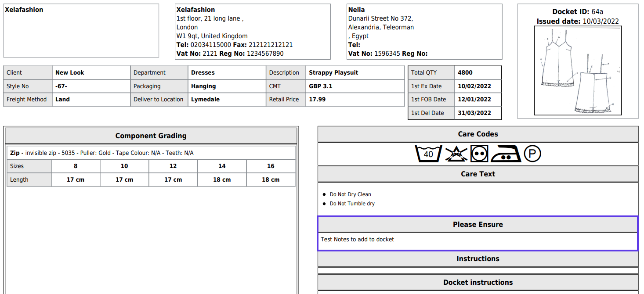Click the Docket instructions header
644x294 pixels.
tap(478, 282)
